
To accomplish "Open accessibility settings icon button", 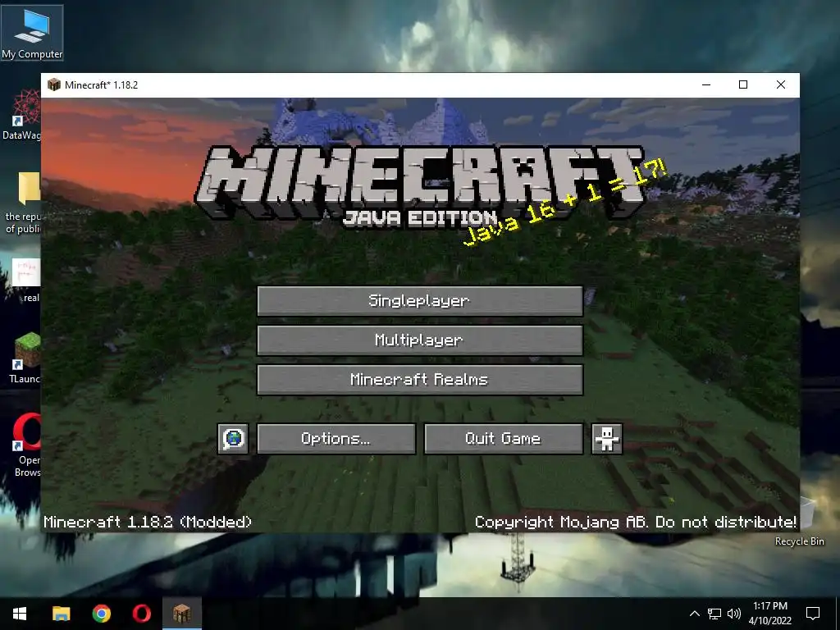I will pyautogui.click(x=606, y=439).
